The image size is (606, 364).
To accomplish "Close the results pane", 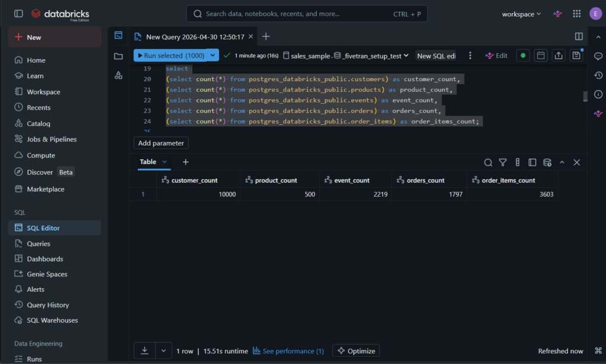I will click(576, 163).
